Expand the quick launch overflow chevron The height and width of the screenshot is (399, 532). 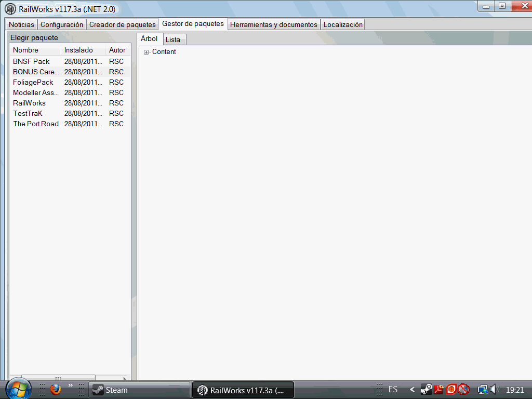[70, 385]
